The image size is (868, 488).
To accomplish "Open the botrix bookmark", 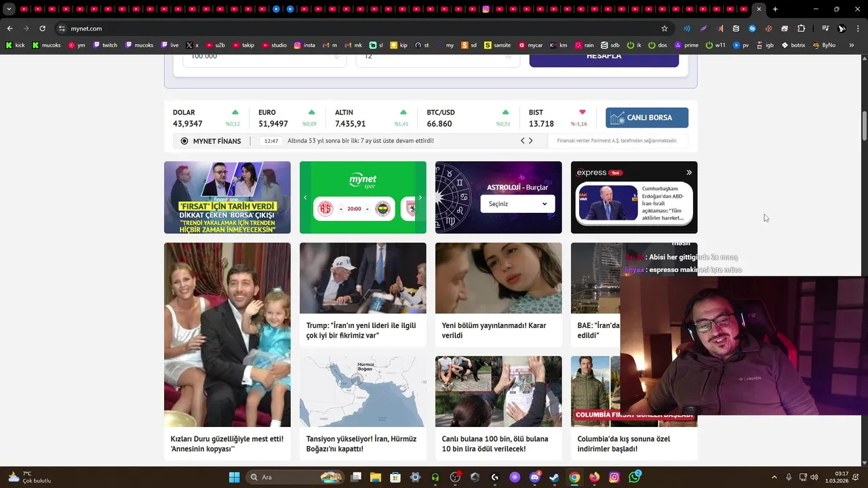I will [x=793, y=45].
